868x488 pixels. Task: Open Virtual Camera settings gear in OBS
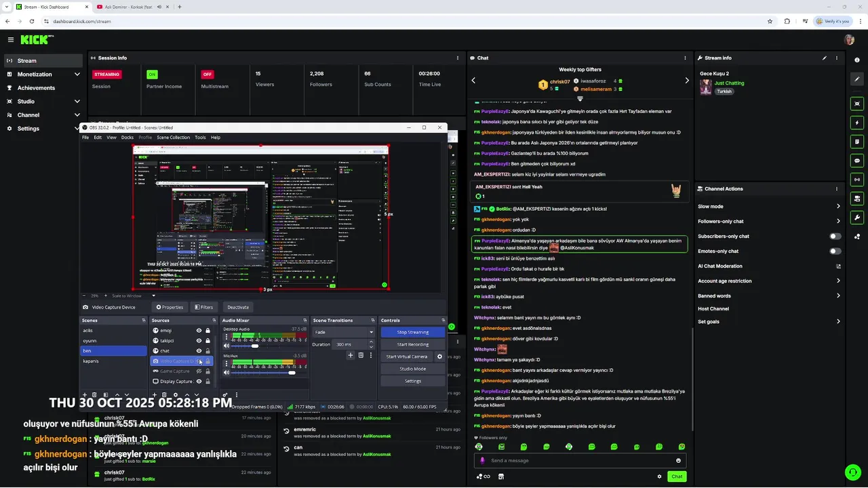point(439,357)
